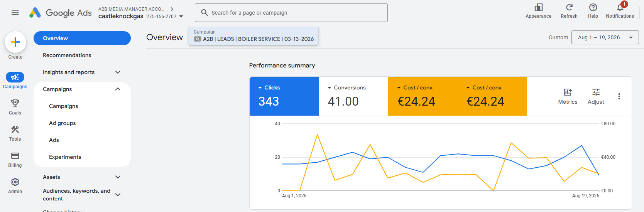The height and width of the screenshot is (212, 644).
Task: Open Campaigns sub-item in navigation
Action: click(64, 106)
